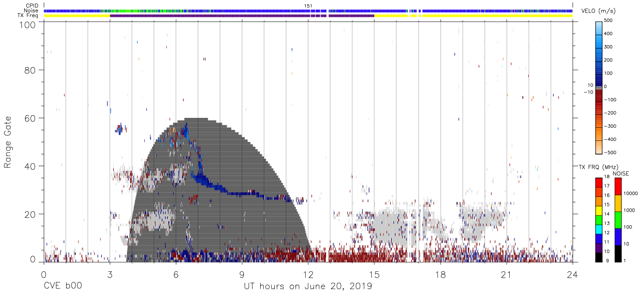Click the y-axis tick label '60'
Image resolution: width=644 pixels, height=297 pixels.
click(x=30, y=118)
